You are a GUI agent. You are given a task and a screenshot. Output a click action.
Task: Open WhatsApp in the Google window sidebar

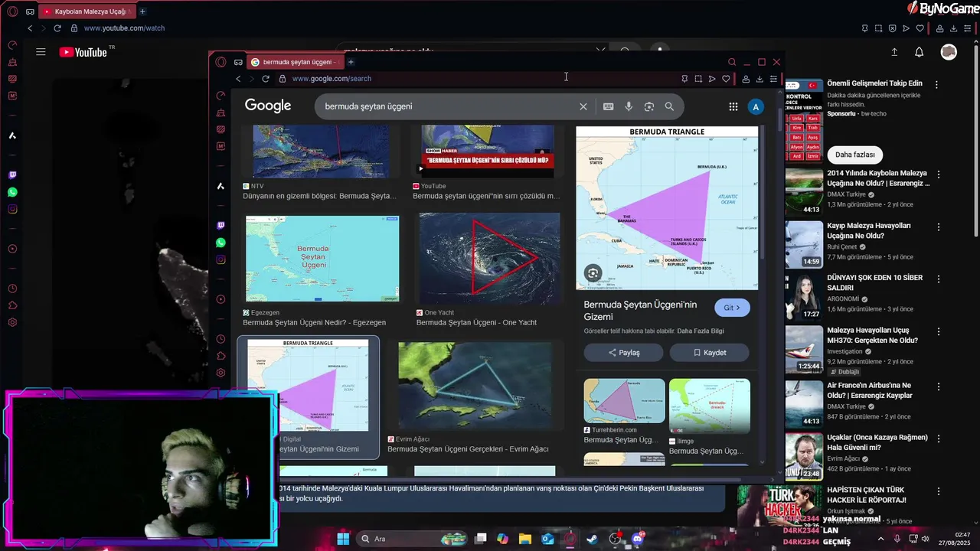[x=220, y=243]
